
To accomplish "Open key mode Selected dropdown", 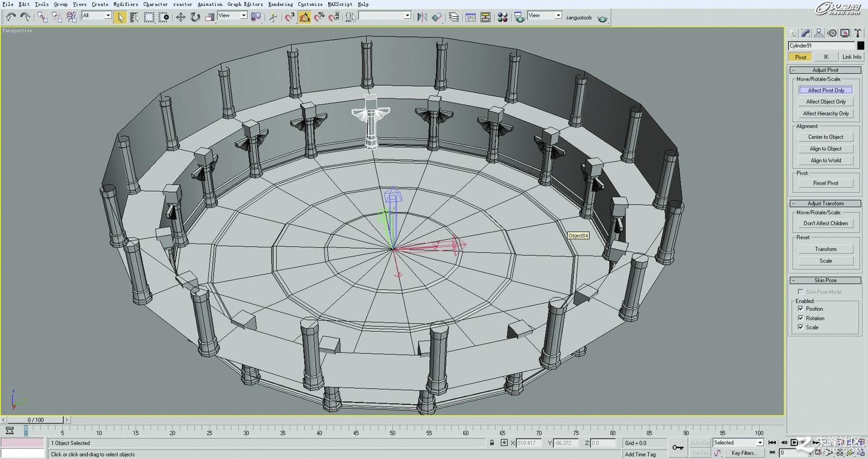I will [738, 443].
